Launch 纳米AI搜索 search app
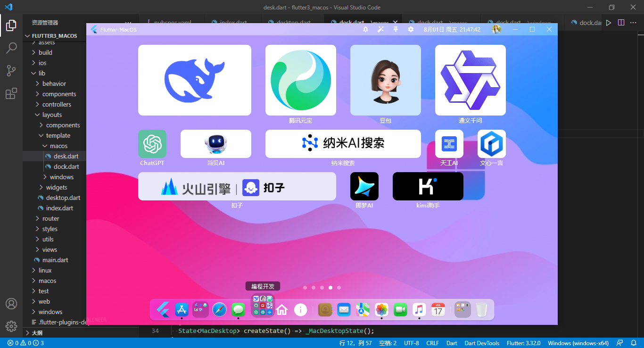Image resolution: width=644 pixels, height=348 pixels. click(x=343, y=143)
